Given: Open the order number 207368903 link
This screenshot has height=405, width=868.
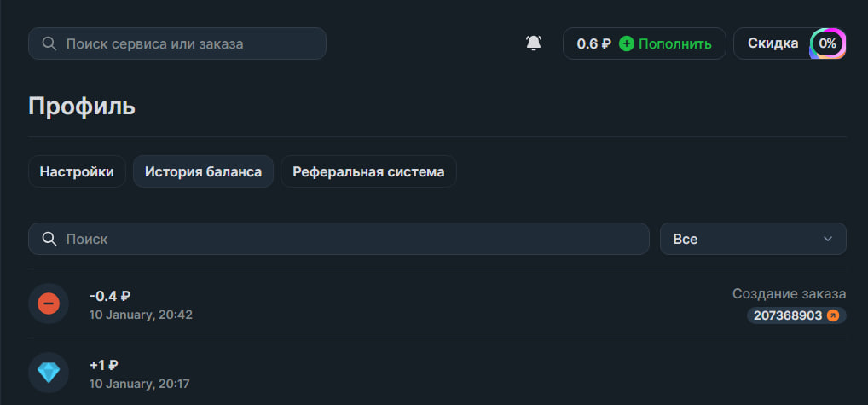Looking at the screenshot, I should click(788, 315).
